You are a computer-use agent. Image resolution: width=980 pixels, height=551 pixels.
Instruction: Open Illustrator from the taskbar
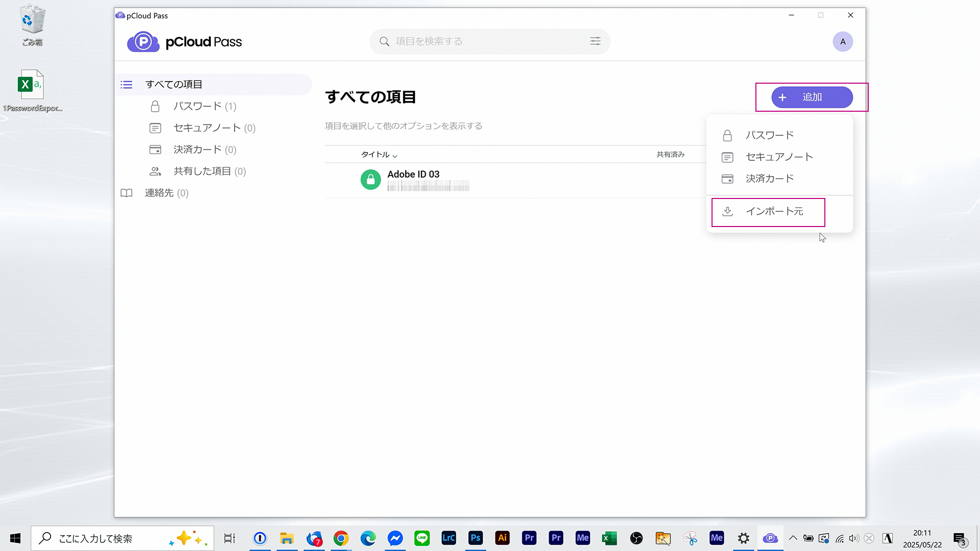[502, 538]
